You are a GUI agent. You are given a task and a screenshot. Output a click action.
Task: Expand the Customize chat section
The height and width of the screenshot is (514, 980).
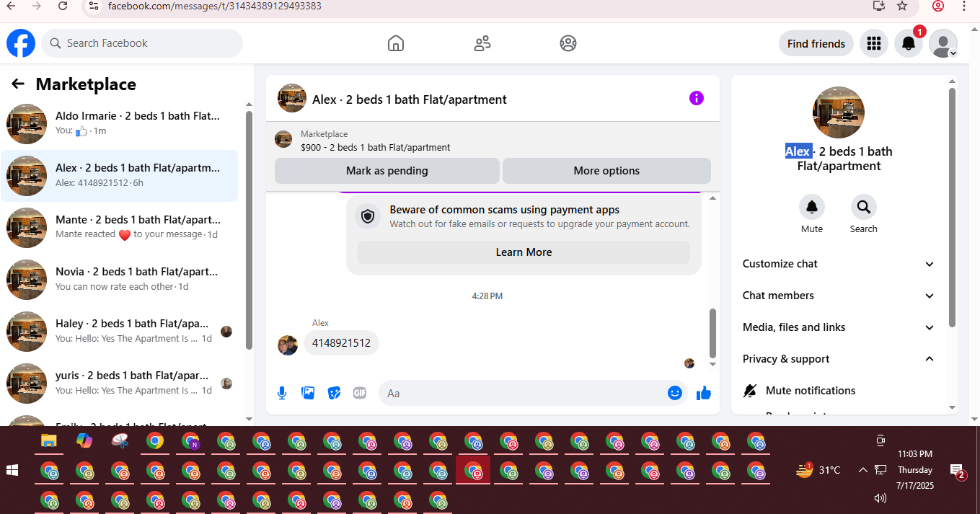coord(839,264)
